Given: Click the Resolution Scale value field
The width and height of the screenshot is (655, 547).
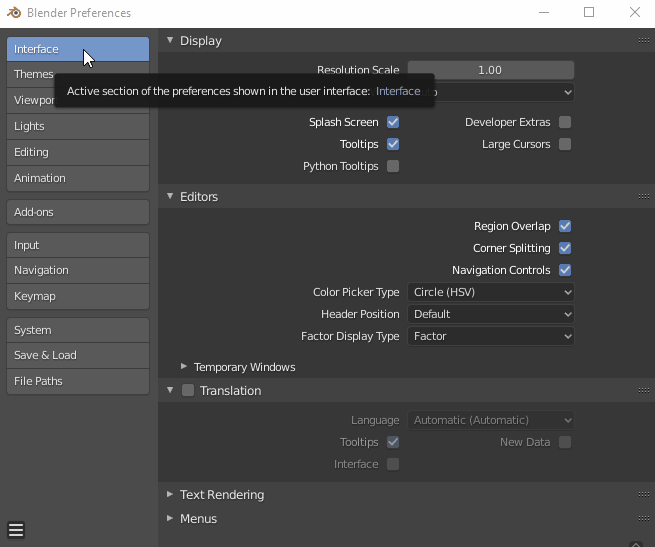Looking at the screenshot, I should [490, 70].
